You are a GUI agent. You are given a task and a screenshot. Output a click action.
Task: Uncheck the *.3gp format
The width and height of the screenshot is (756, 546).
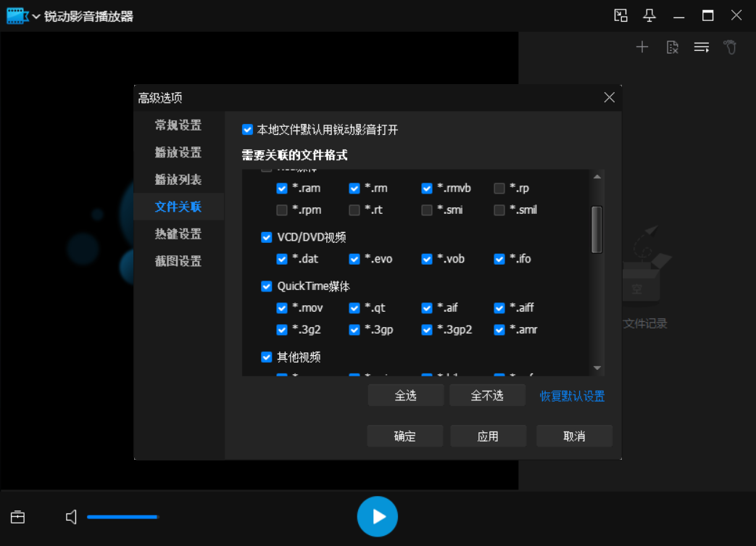[354, 329]
